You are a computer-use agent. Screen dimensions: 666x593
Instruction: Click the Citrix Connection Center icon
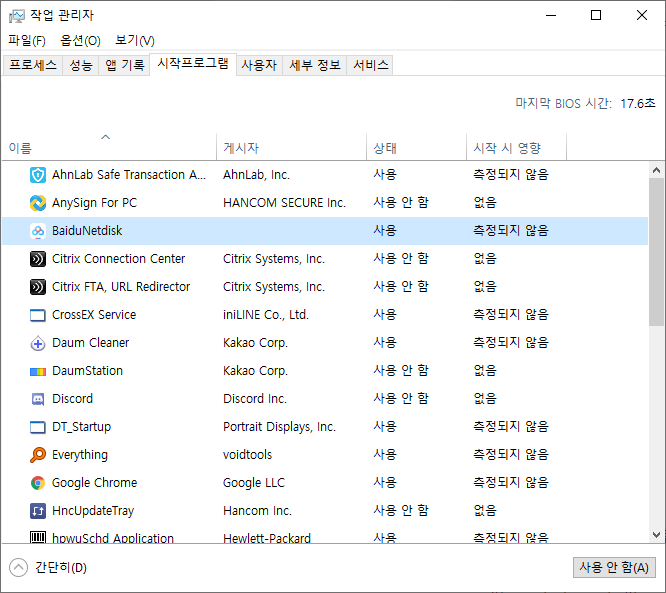coord(38,259)
